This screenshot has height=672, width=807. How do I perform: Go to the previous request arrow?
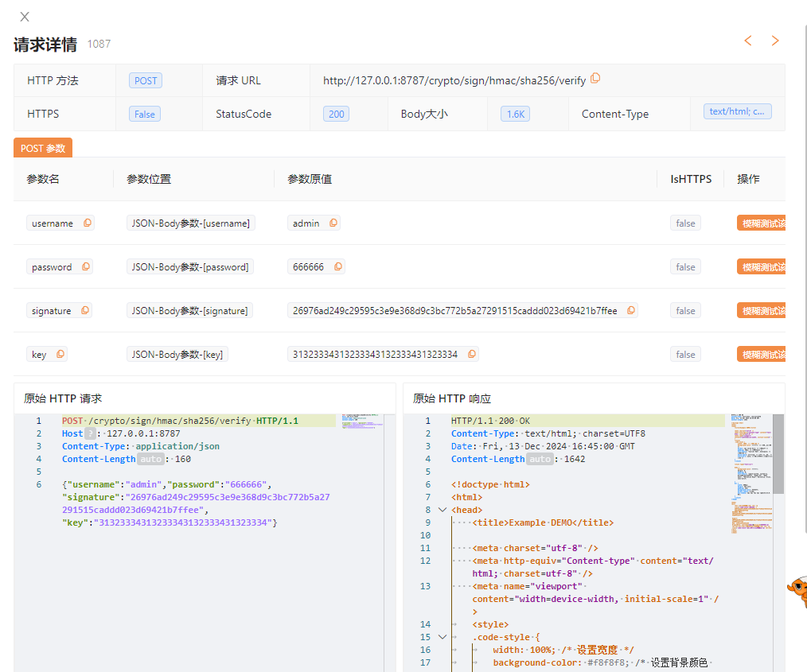coord(748,41)
